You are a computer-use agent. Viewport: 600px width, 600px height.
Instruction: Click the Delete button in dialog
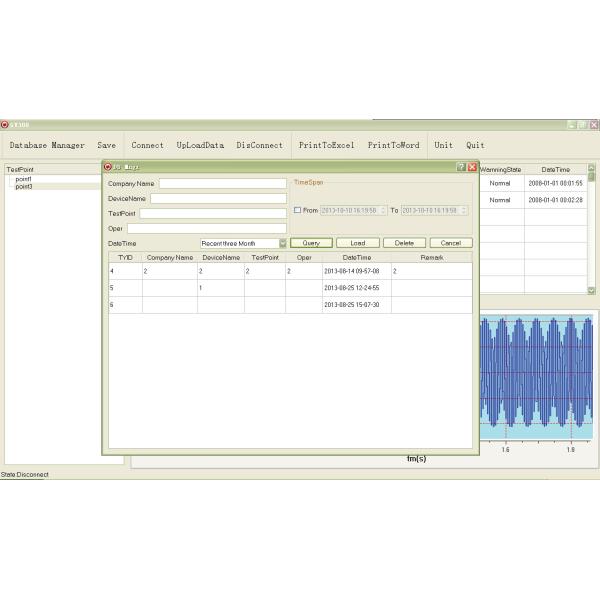404,243
